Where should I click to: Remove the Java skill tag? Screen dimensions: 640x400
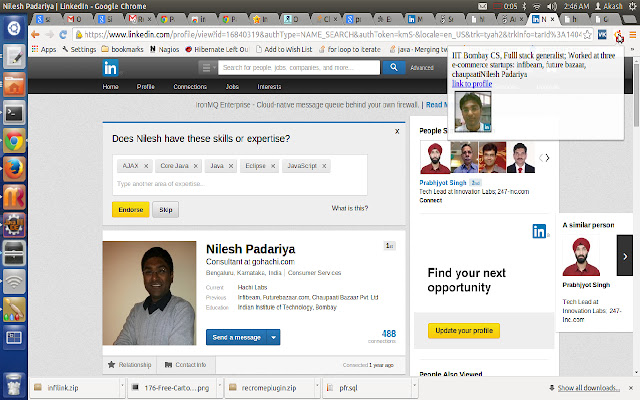(231, 166)
